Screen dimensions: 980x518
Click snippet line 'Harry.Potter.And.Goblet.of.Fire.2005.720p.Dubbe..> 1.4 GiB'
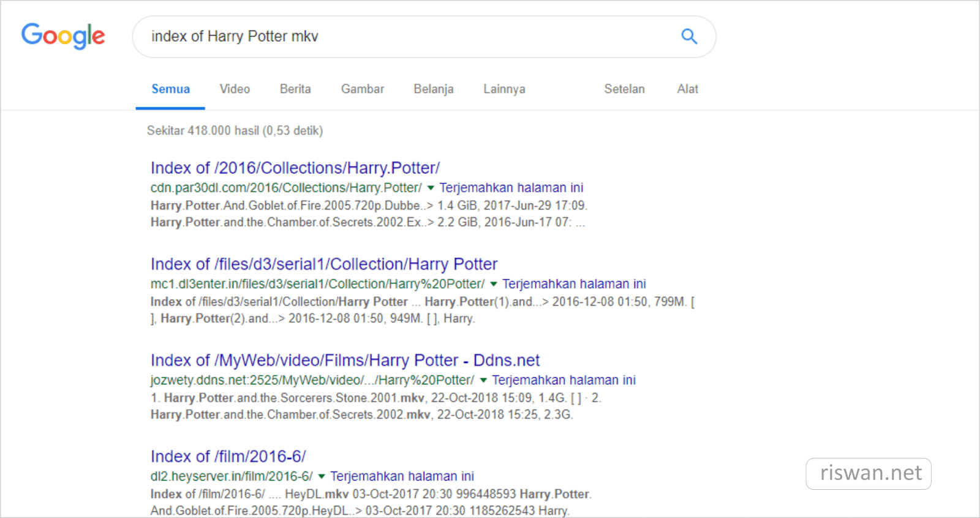tap(369, 206)
